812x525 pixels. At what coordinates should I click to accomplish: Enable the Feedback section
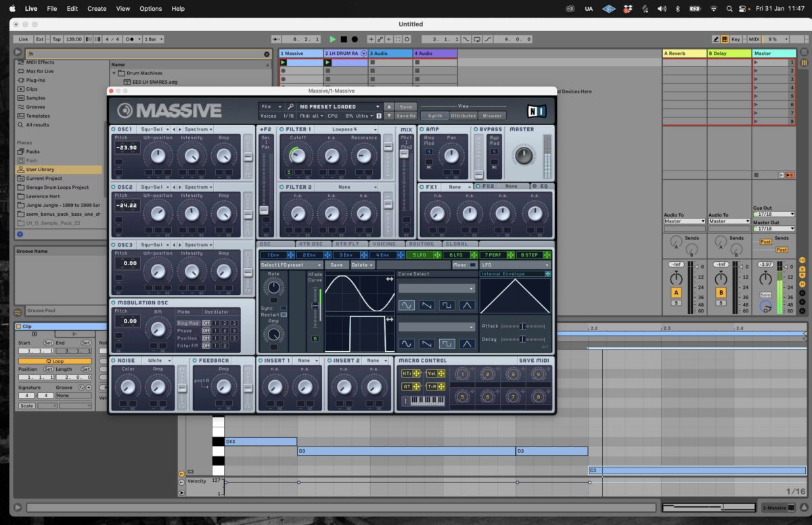click(194, 361)
